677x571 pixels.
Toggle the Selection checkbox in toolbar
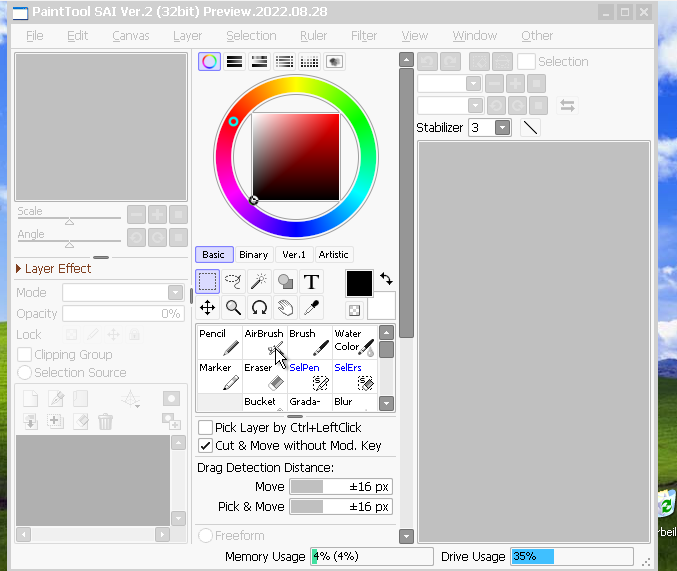pos(526,62)
